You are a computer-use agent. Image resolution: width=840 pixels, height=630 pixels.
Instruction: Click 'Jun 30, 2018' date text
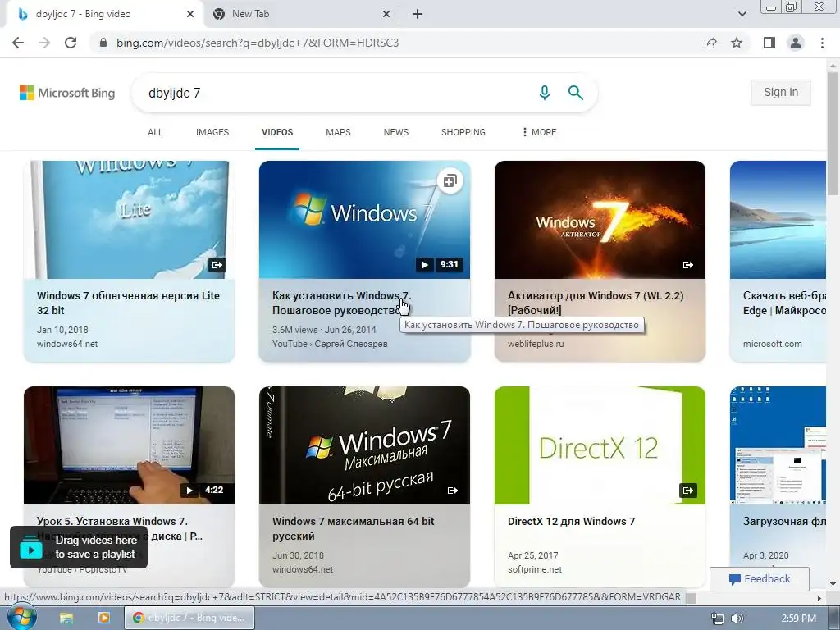298,555
